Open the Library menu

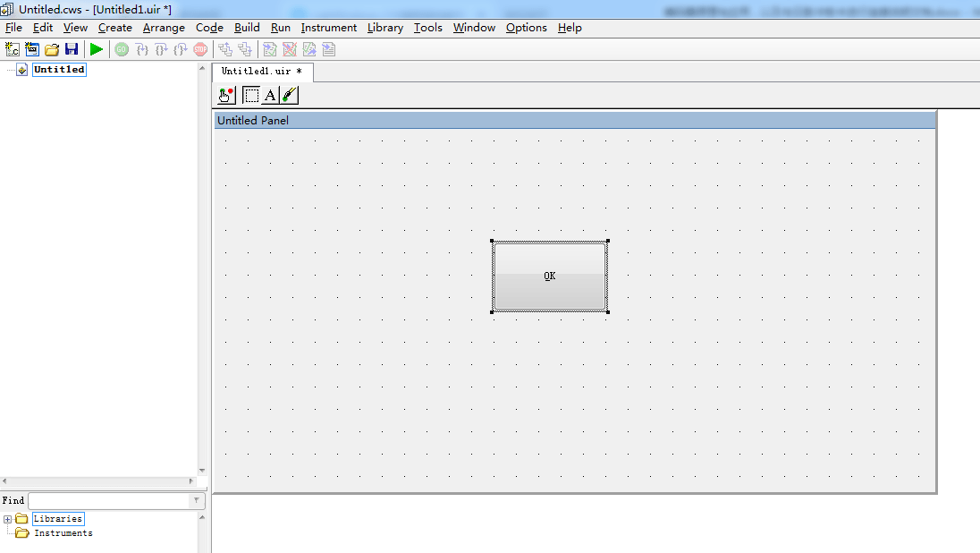[384, 28]
